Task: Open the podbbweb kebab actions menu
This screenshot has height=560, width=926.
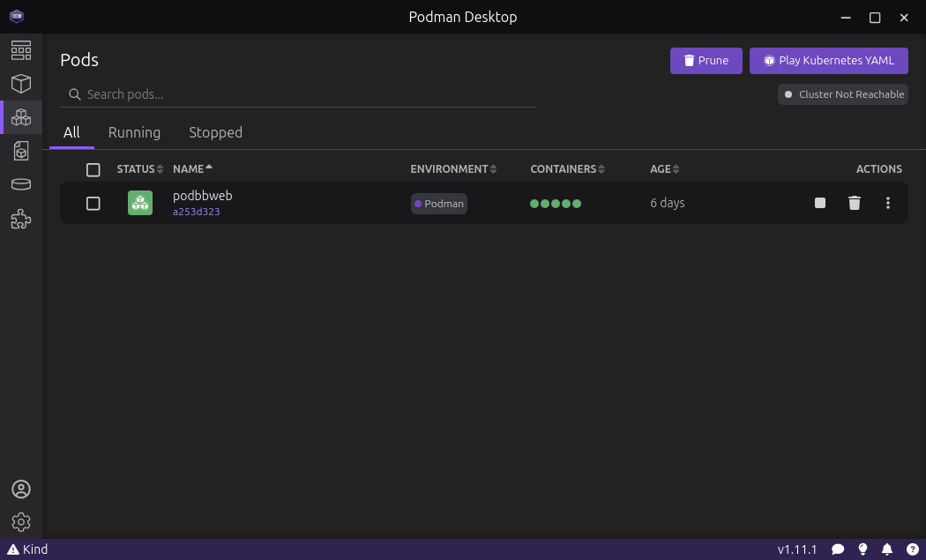Action: (x=888, y=203)
